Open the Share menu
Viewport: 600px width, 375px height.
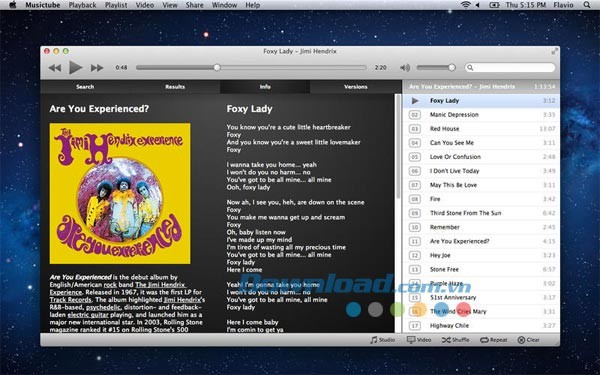tap(194, 5)
